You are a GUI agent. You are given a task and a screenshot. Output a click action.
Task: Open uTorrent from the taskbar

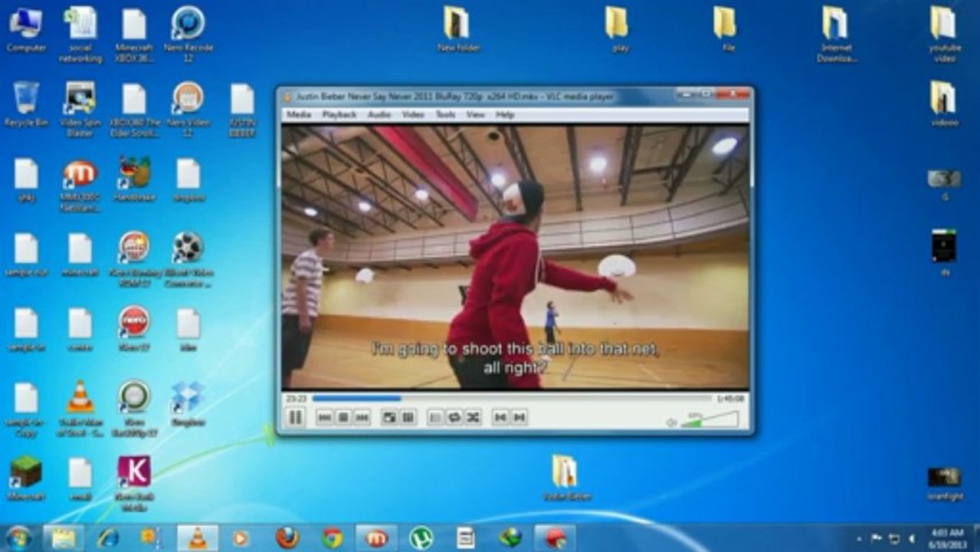(x=421, y=538)
